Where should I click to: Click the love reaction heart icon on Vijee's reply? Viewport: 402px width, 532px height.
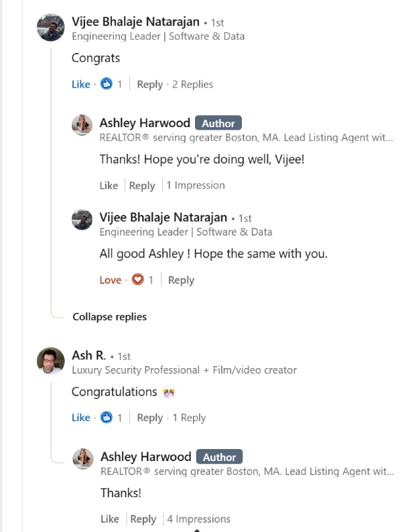point(137,280)
